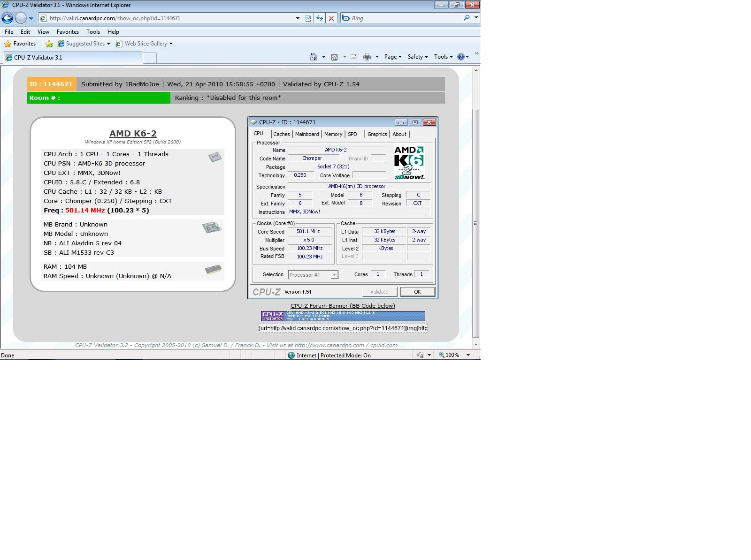
Task: Open the Tools menu in menu bar
Action: coord(93,32)
